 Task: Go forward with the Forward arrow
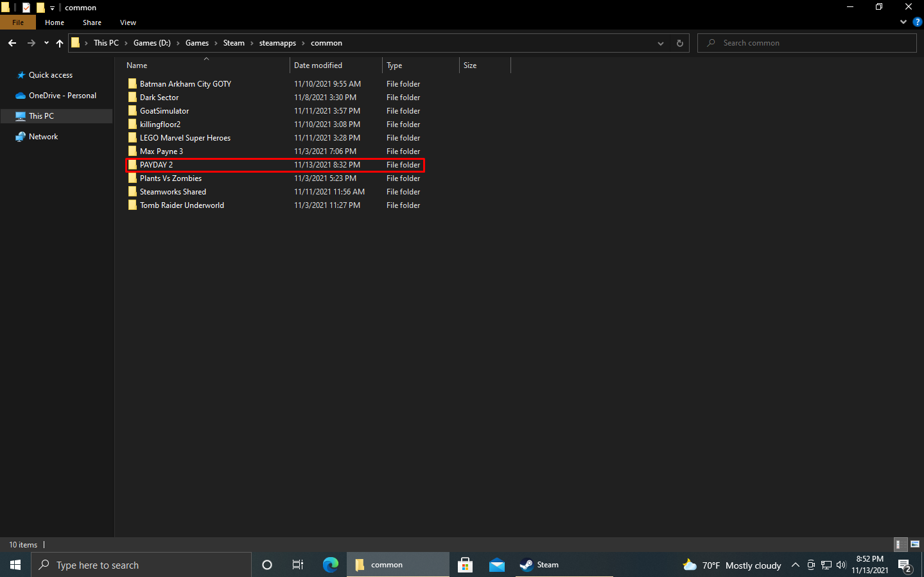coord(31,43)
